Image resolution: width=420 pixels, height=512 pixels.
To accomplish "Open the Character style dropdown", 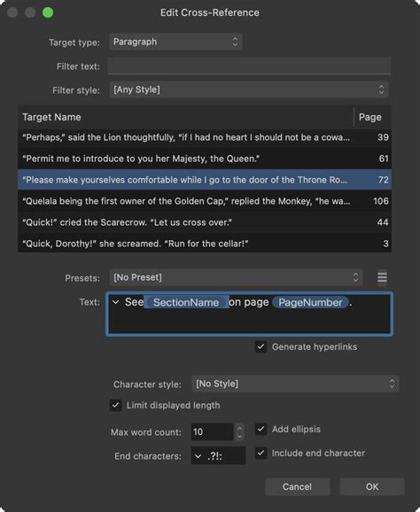I will point(295,384).
